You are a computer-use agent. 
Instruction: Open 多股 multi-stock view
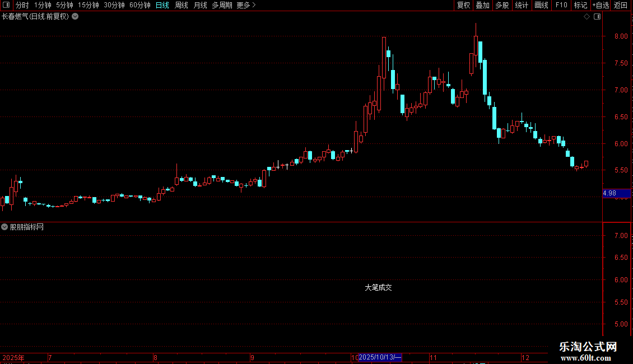pos(502,5)
